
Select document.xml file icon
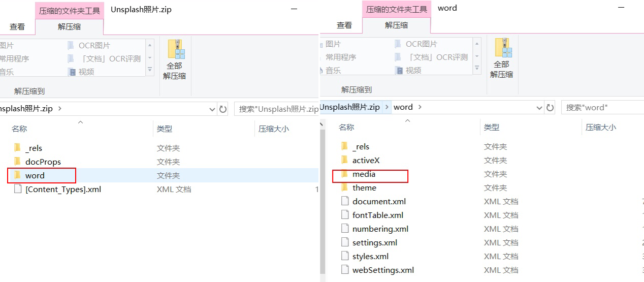345,201
